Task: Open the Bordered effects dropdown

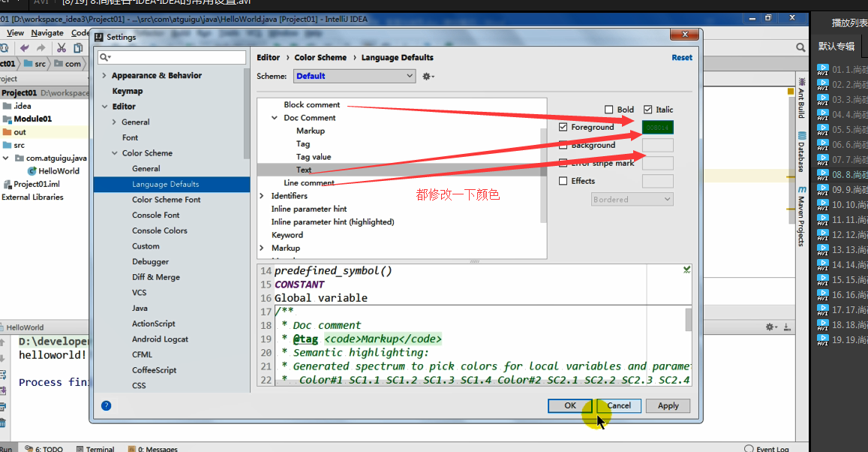Action: point(632,200)
